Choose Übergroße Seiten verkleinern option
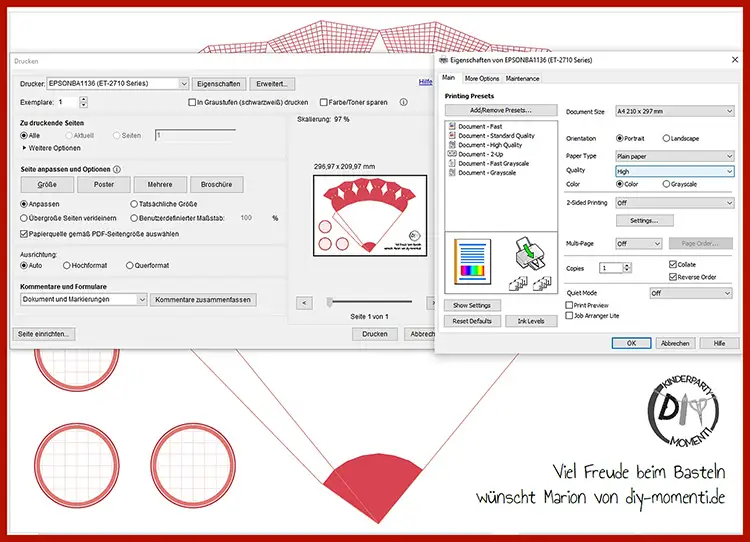The height and width of the screenshot is (542, 750). tap(23, 218)
